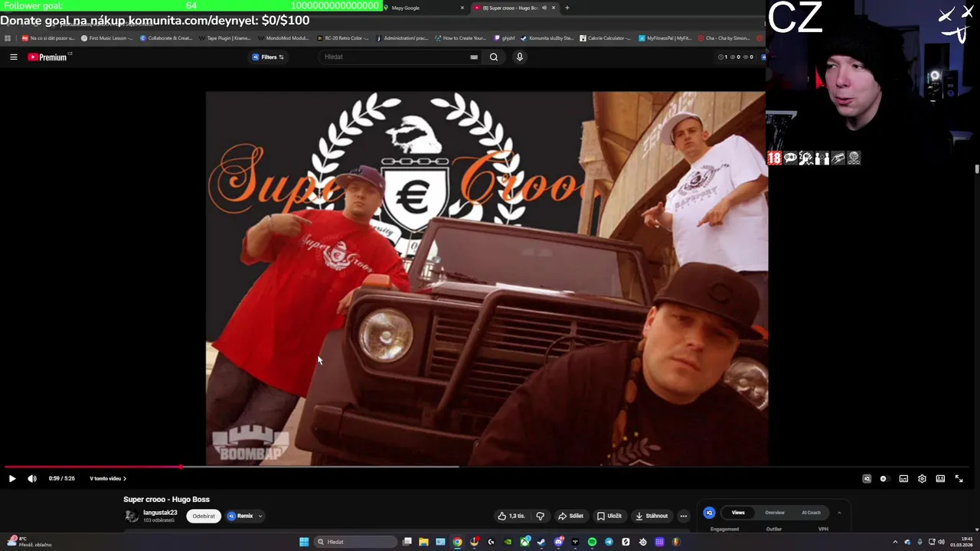
Task: Subscribe with the Odebírat button
Action: pyautogui.click(x=204, y=516)
